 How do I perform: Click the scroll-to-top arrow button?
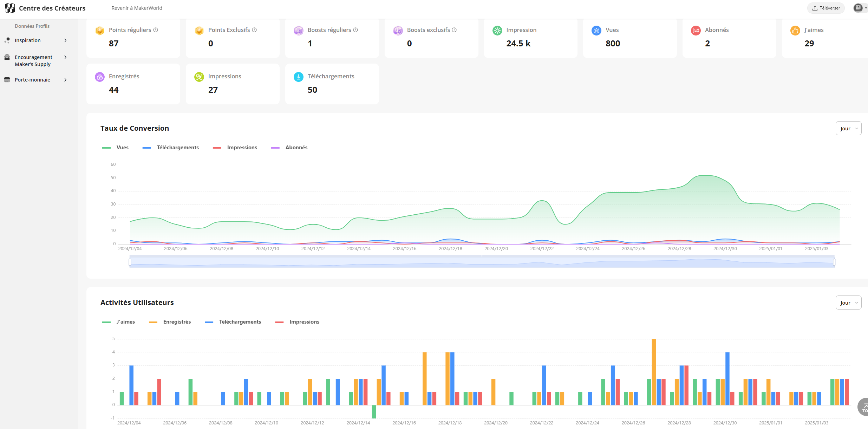tap(864, 407)
